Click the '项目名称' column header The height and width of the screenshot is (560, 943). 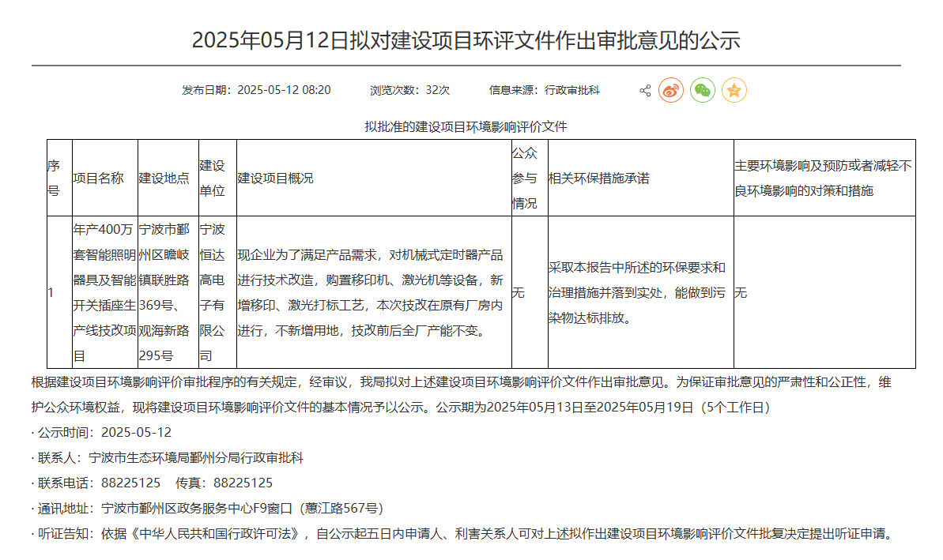[x=105, y=178]
